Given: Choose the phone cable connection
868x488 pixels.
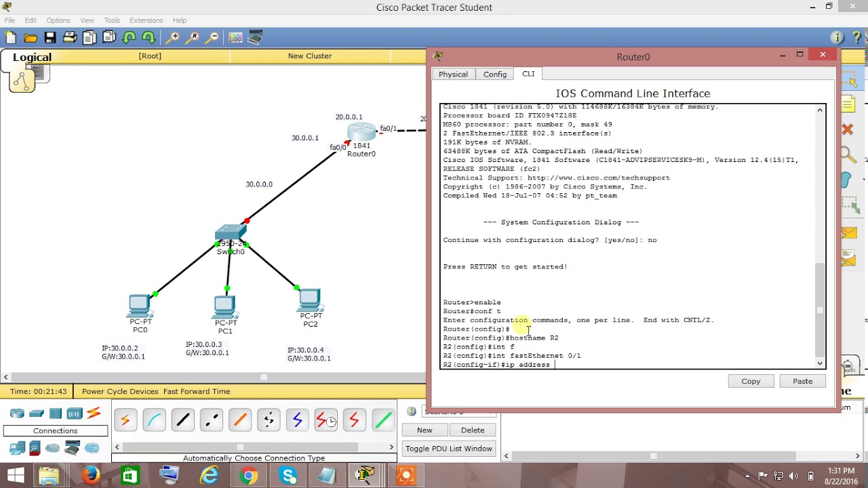Looking at the screenshot, I should (269, 421).
